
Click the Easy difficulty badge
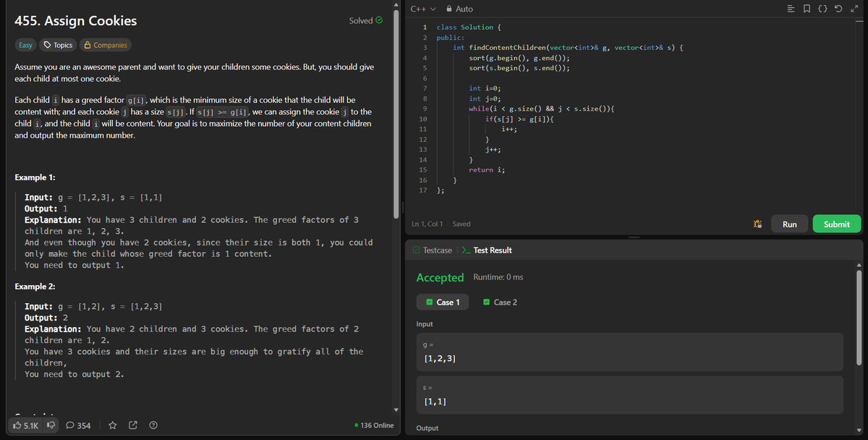click(x=25, y=45)
